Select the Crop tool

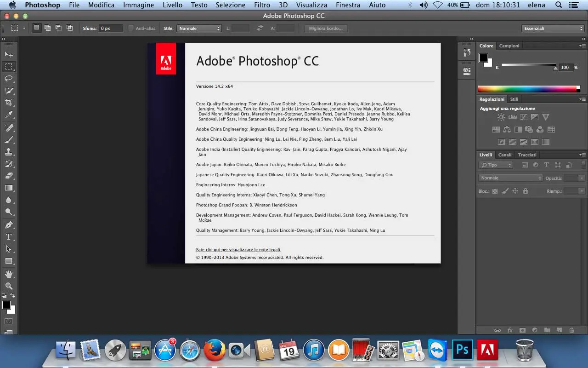pos(9,103)
